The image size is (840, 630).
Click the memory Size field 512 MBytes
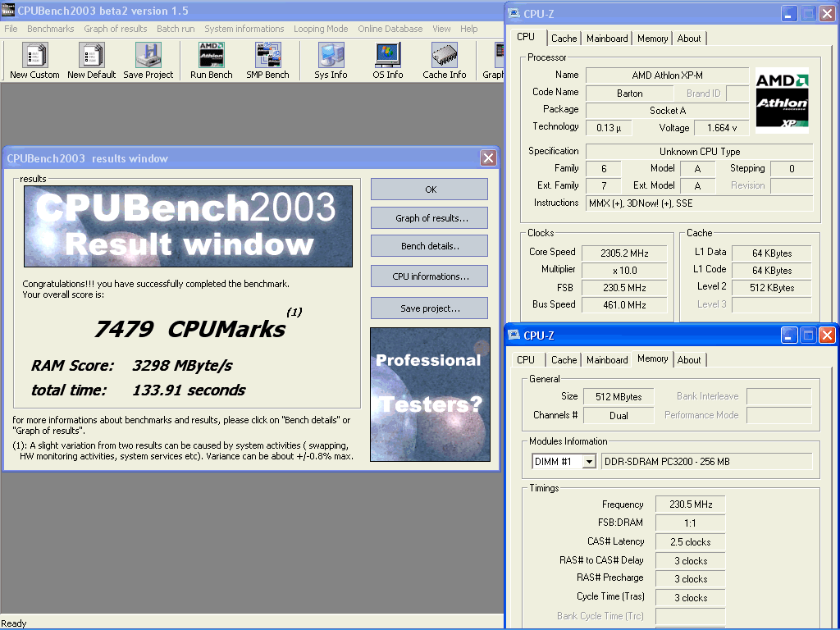click(x=619, y=397)
